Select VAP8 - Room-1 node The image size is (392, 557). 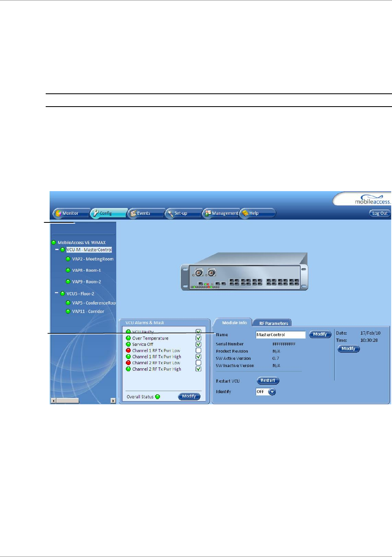[x=87, y=270]
